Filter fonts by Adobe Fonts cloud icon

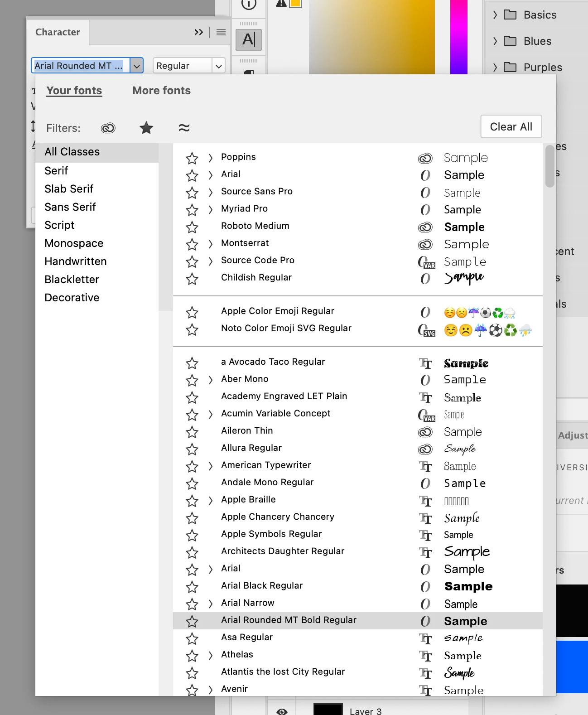(x=108, y=128)
